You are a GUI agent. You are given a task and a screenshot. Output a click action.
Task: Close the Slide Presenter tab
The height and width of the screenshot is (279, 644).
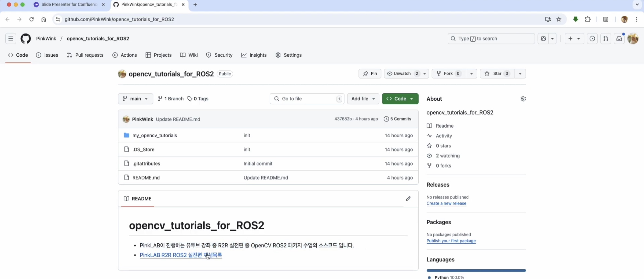point(103,5)
